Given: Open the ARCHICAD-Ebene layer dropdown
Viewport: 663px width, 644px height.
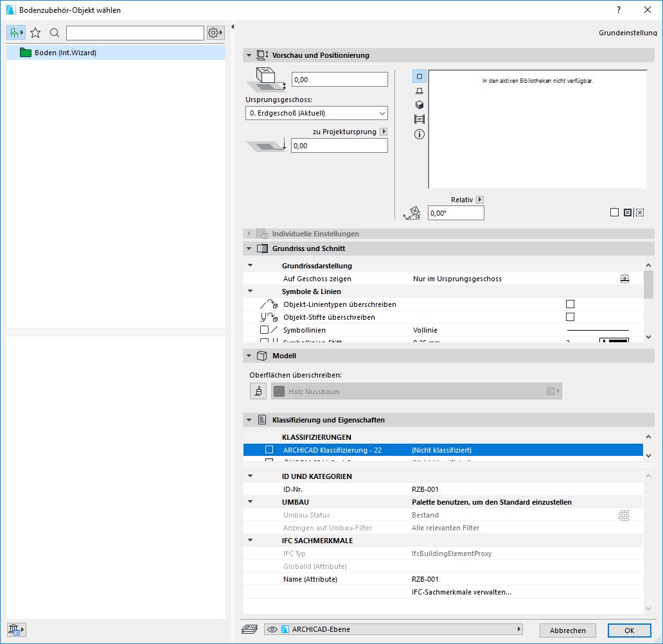Looking at the screenshot, I should click(393, 629).
